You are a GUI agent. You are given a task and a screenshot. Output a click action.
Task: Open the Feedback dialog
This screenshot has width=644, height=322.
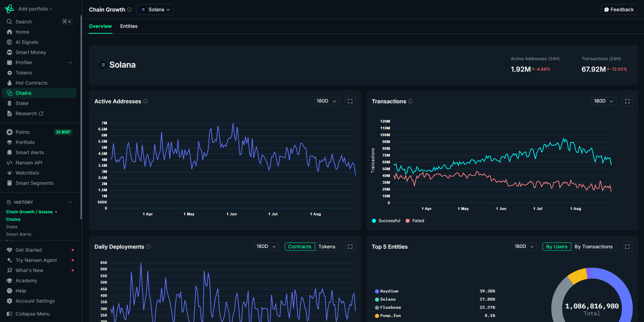(x=619, y=9)
